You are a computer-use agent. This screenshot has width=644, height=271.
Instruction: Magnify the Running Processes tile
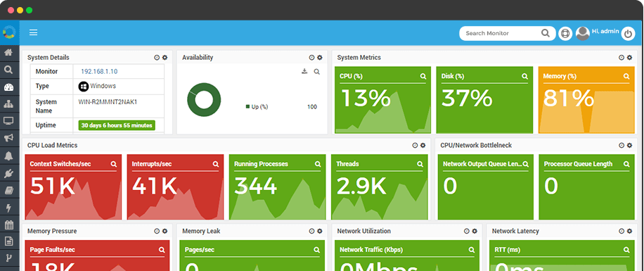click(x=318, y=164)
